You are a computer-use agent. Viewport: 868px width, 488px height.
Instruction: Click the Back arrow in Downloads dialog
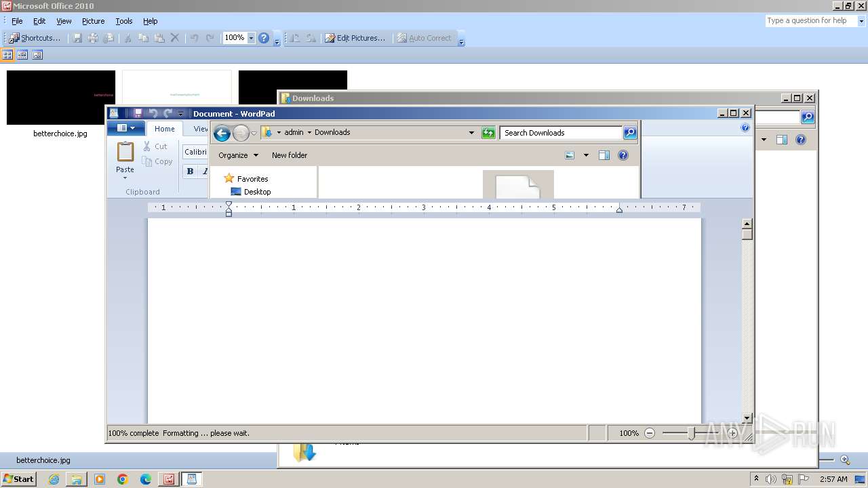point(222,133)
